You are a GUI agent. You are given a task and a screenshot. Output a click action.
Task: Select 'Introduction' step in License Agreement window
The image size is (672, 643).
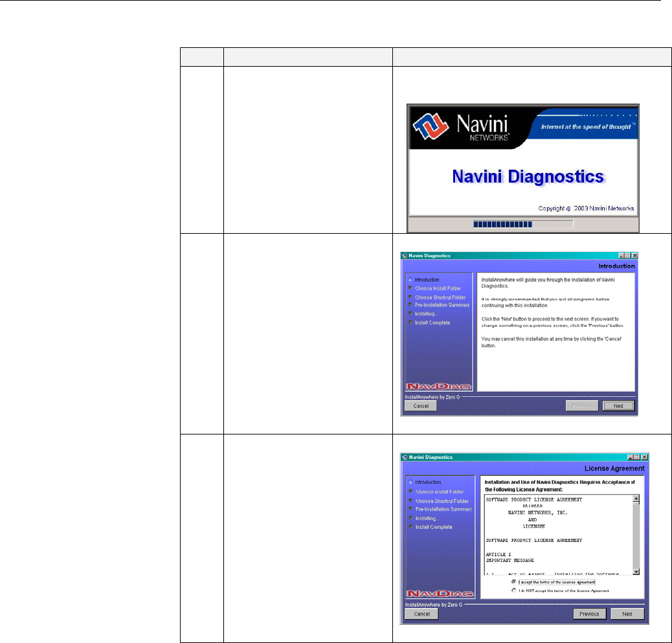[x=428, y=482]
